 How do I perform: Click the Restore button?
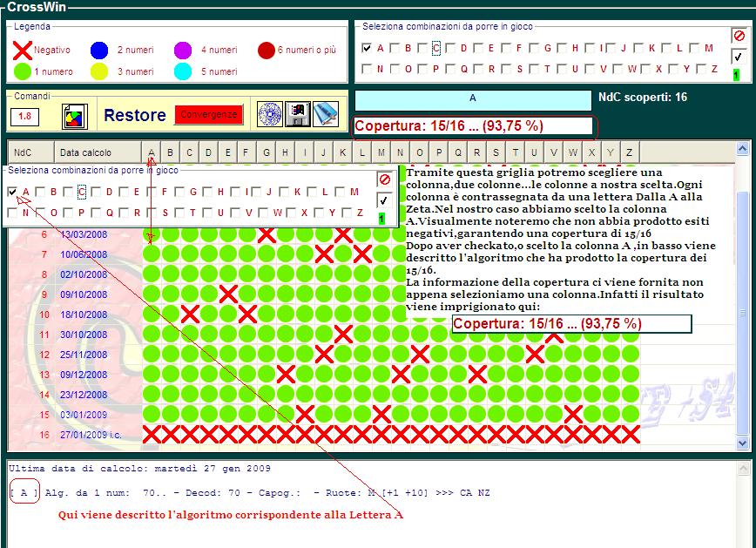tap(134, 115)
